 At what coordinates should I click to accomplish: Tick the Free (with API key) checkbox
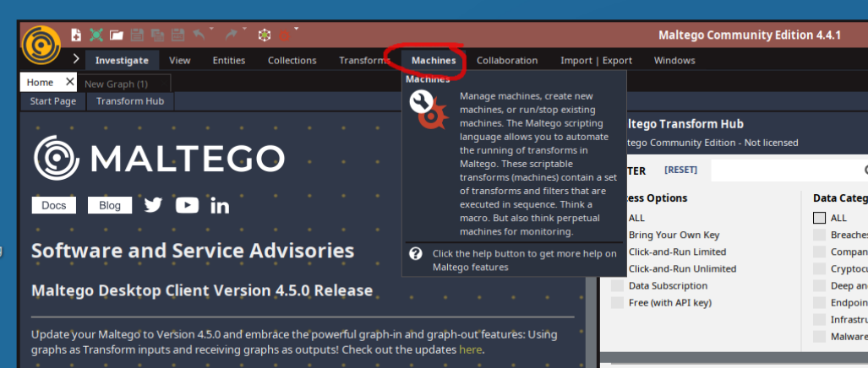(617, 303)
